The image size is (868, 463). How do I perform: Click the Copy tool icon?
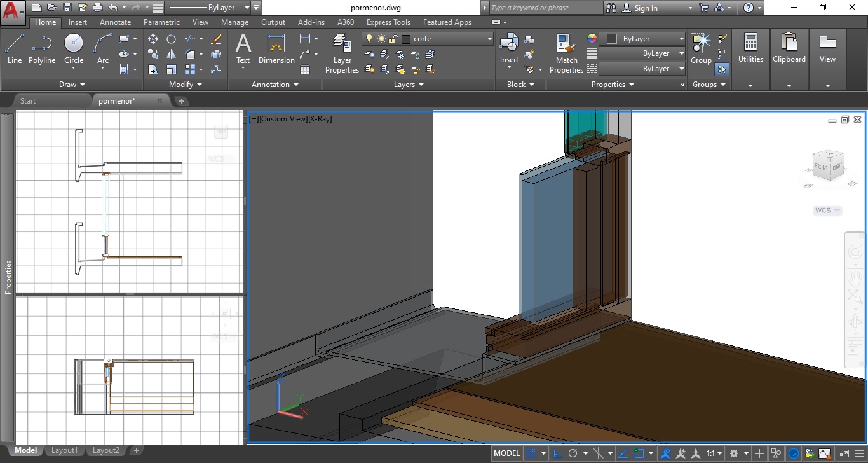point(153,54)
